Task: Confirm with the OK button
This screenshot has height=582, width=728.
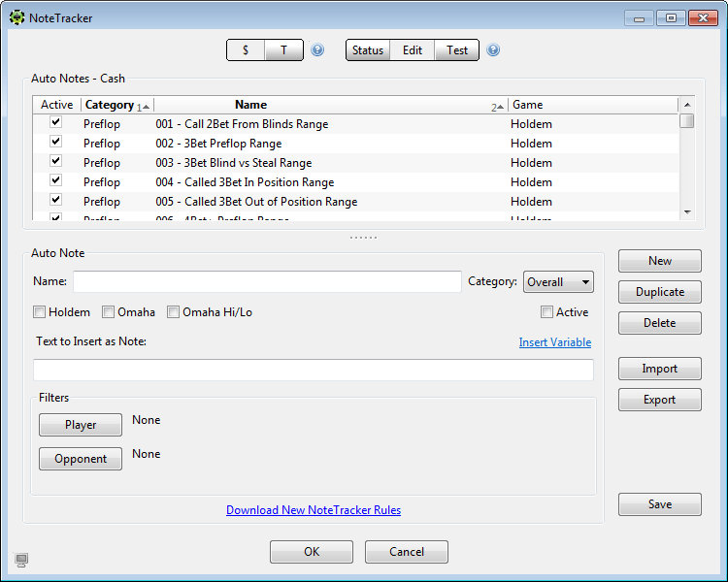Action: click(312, 552)
